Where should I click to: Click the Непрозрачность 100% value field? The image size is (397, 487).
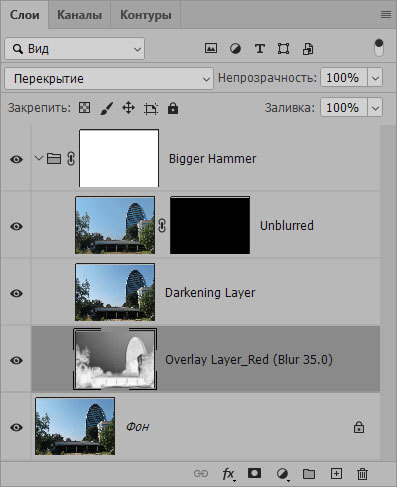(344, 78)
